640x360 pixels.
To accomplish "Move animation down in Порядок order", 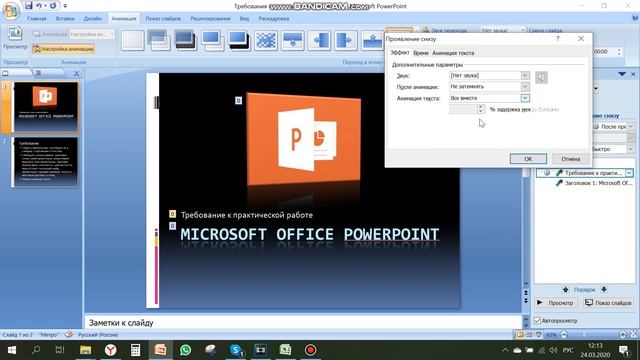I will (604, 289).
